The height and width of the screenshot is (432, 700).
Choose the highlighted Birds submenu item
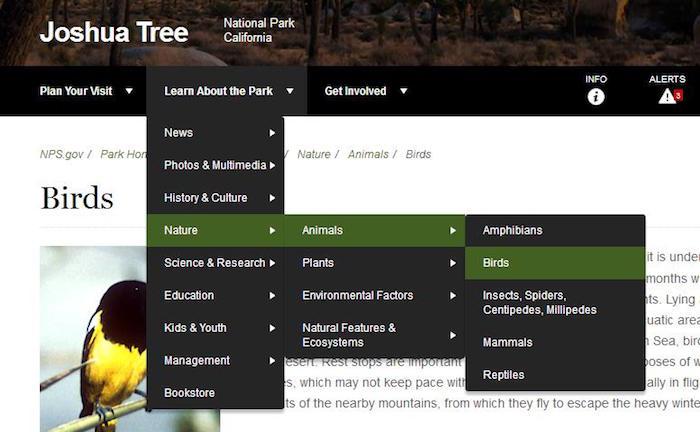[x=555, y=263]
